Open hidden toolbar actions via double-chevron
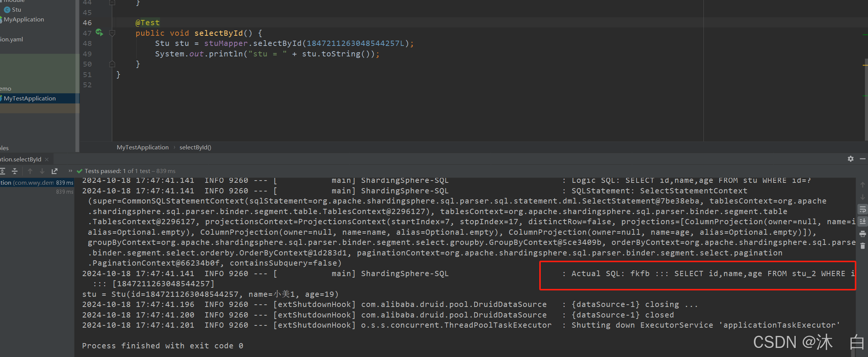 70,170
